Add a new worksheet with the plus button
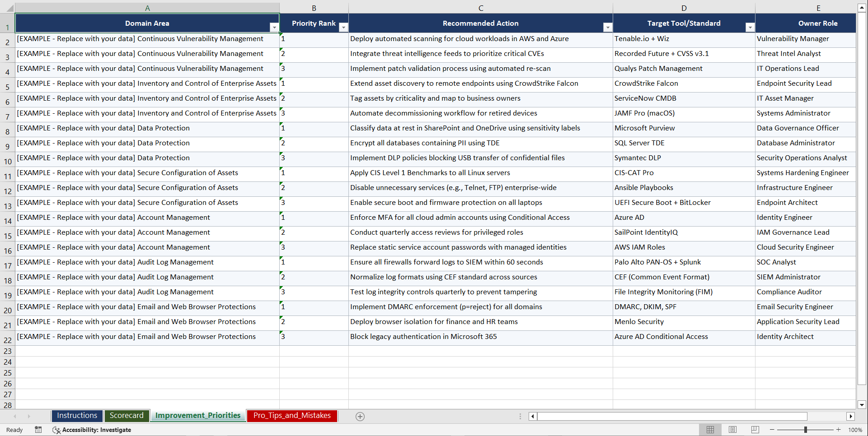Viewport: 868px width, 436px height. point(360,416)
